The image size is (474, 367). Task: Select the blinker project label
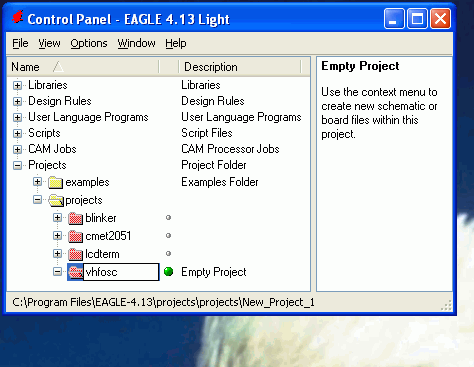click(101, 218)
